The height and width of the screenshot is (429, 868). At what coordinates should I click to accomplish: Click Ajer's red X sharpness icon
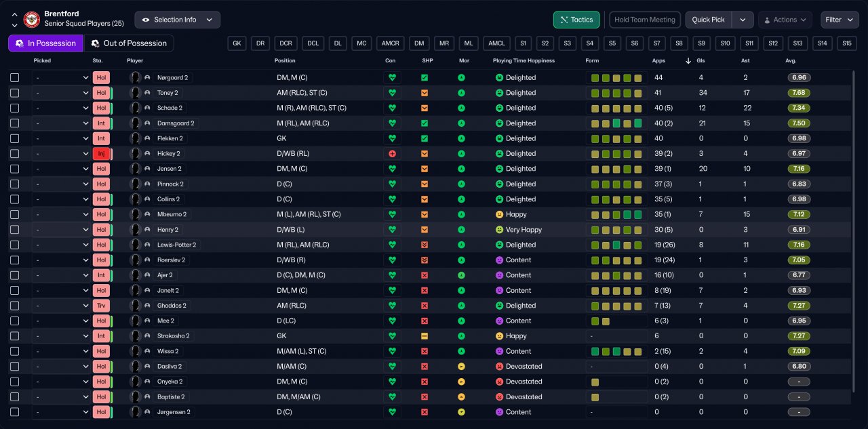pyautogui.click(x=425, y=275)
